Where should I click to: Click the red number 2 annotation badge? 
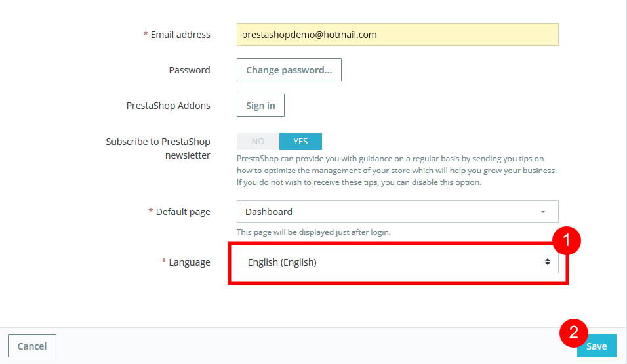coord(573,333)
